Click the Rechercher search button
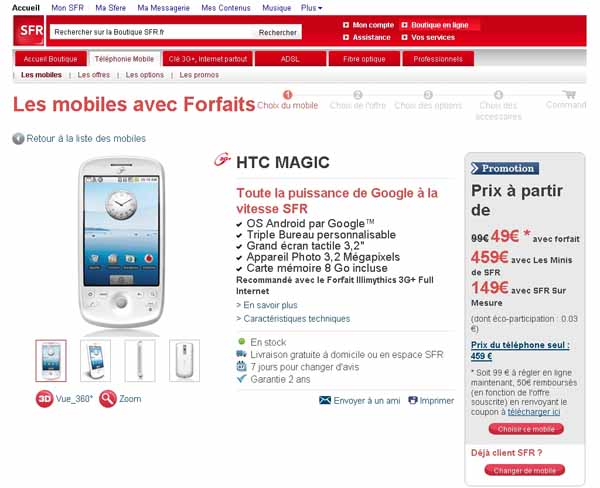 pos(278,33)
